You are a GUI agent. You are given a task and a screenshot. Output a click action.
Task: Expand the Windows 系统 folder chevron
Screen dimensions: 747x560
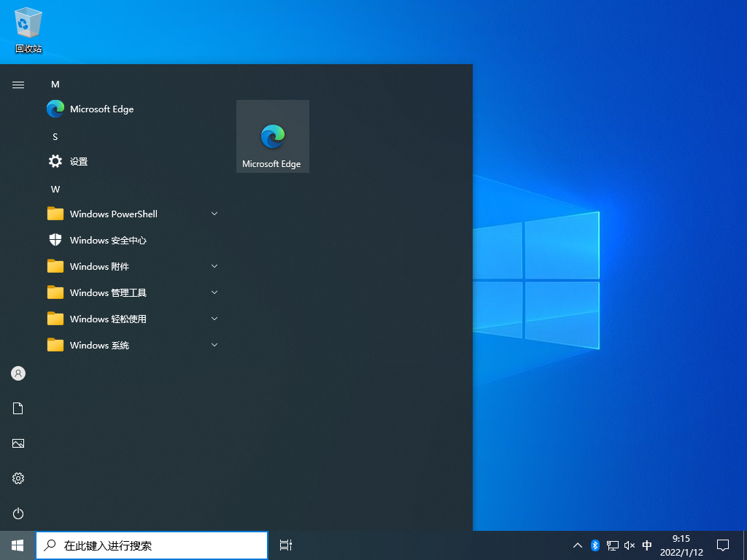[x=214, y=345]
